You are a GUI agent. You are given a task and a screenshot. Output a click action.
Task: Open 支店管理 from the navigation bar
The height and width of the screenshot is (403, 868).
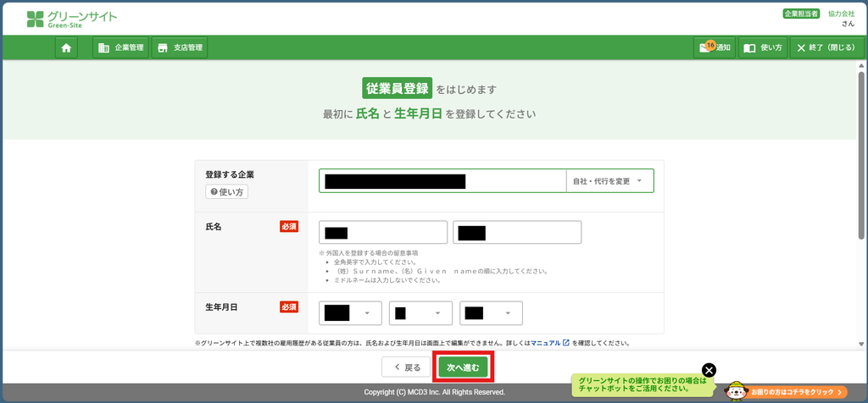180,48
